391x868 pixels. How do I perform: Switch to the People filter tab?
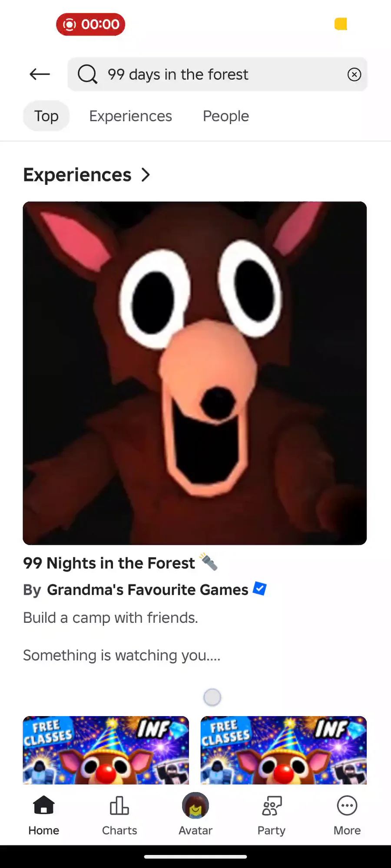[226, 116]
